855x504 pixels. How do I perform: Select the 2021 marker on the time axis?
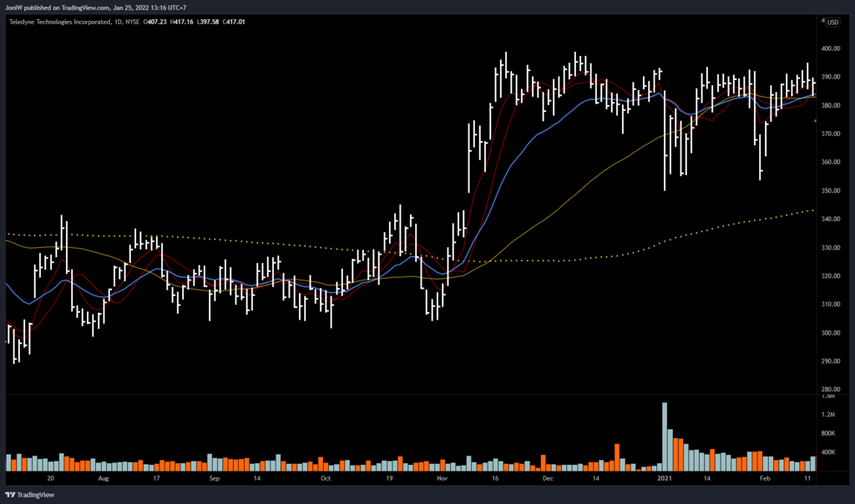tap(665, 480)
